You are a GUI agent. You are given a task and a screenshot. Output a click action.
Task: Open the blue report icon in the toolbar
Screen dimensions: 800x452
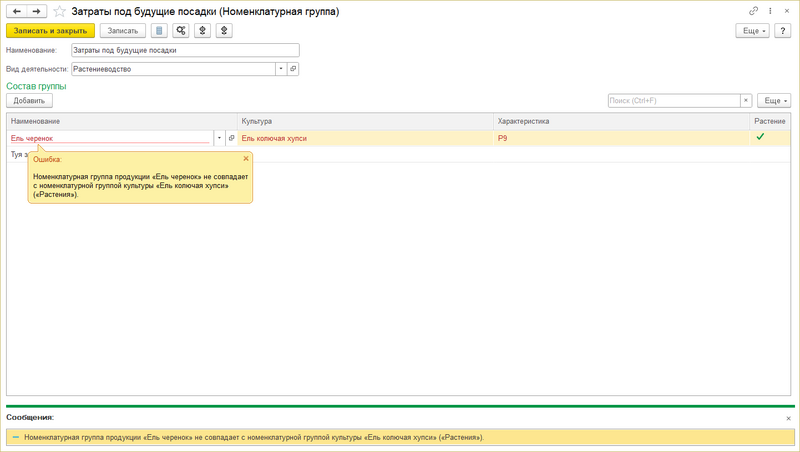[x=159, y=31]
